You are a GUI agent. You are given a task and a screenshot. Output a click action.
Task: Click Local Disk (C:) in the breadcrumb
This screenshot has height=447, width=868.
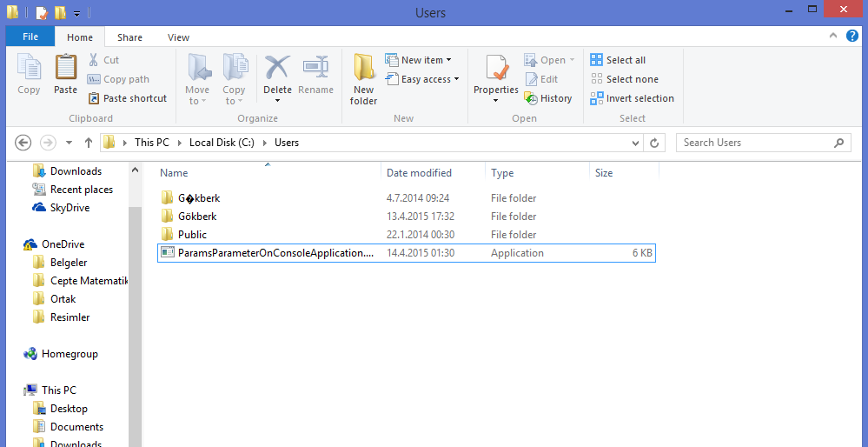(x=222, y=143)
